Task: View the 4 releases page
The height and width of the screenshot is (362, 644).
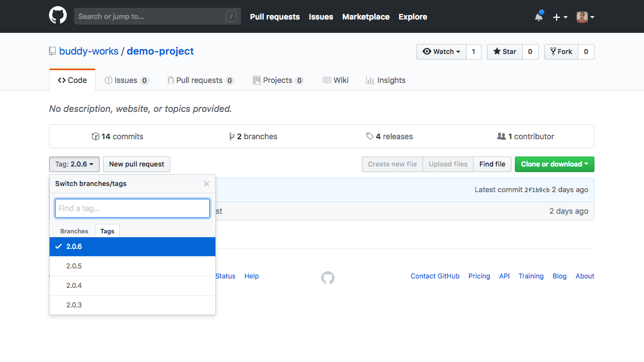Action: (390, 136)
